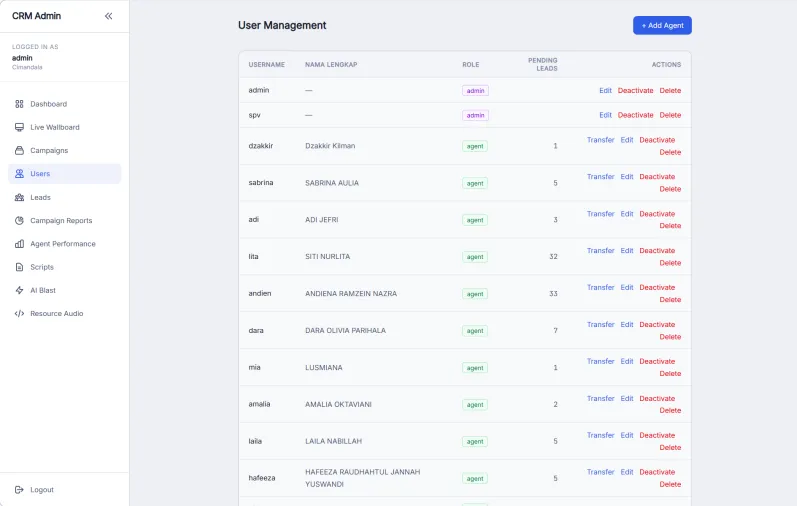The width and height of the screenshot is (797, 506).
Task: Transfer leads from dzakkir
Action: [x=600, y=140]
